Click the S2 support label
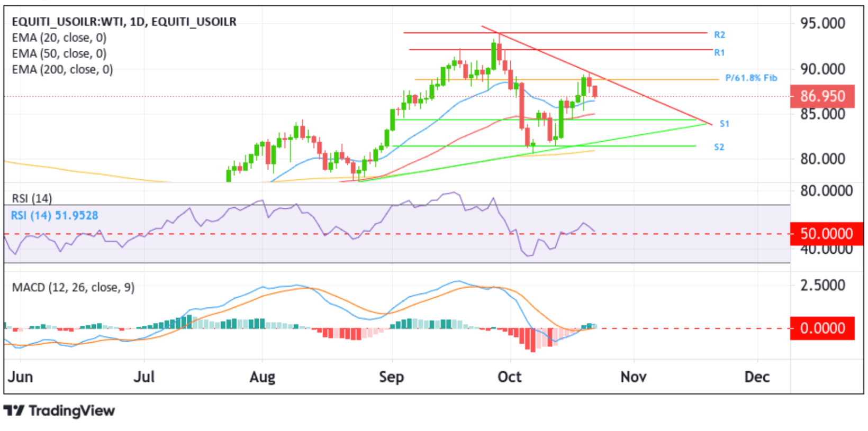Image resolution: width=868 pixels, height=431 pixels. pyautogui.click(x=719, y=147)
